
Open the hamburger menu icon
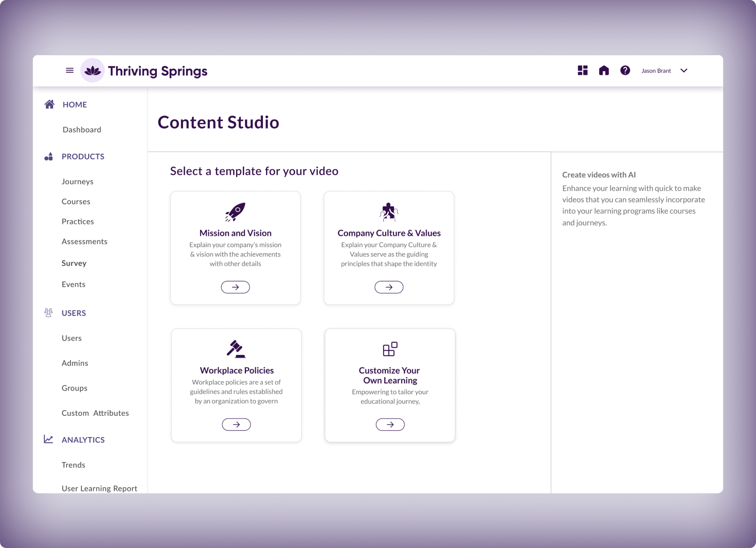(x=70, y=71)
